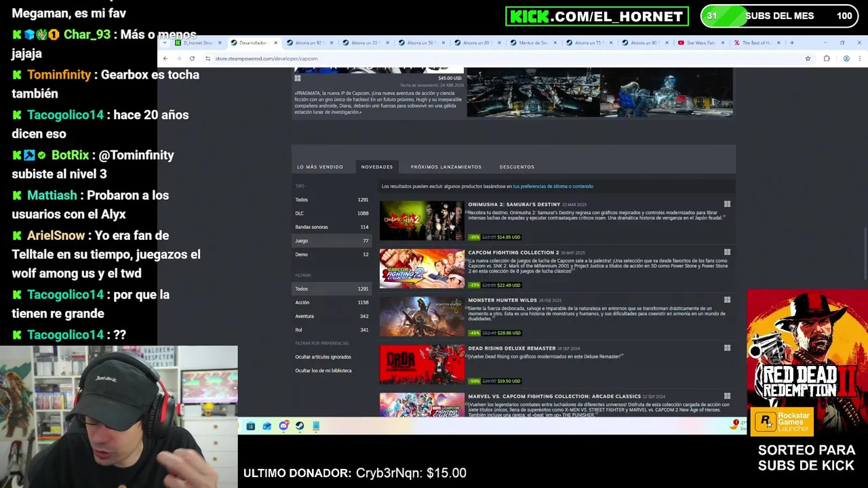
Task: Click the Windows icon on Onimusha 2 row
Action: pyautogui.click(x=727, y=204)
